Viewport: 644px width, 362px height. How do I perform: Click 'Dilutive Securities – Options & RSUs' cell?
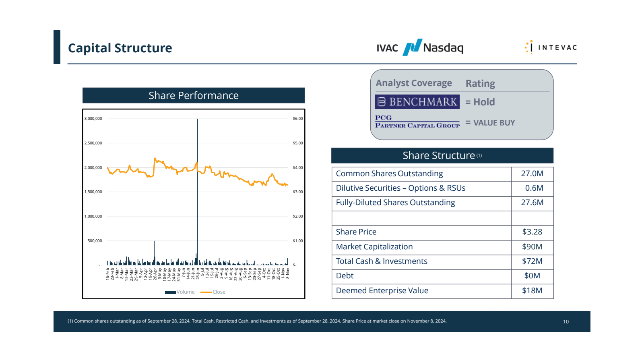[x=421, y=189]
